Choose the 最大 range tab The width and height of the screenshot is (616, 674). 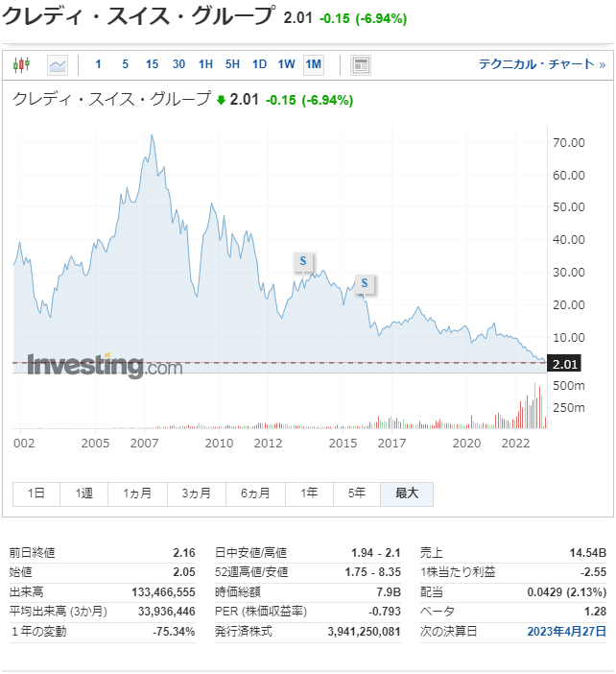[x=407, y=493]
